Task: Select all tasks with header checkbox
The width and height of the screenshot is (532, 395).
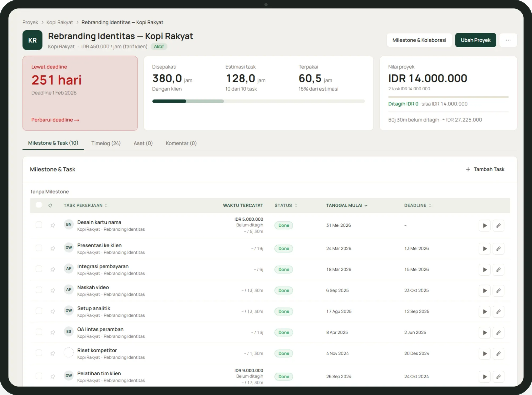Action: (39, 205)
